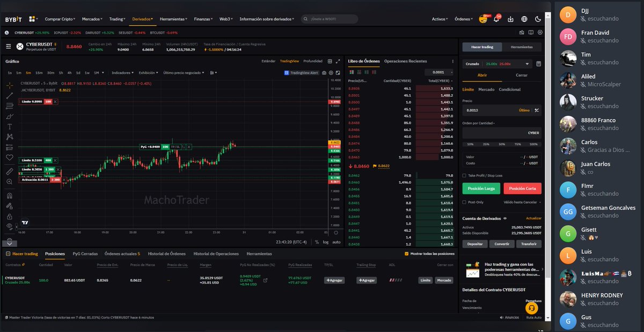Select the trend line drawing tool

[10, 96]
